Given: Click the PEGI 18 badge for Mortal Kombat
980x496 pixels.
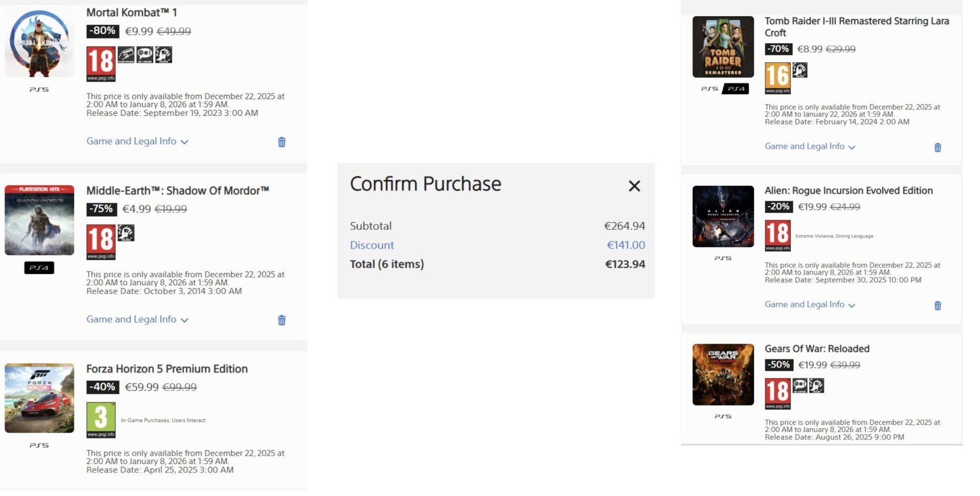Looking at the screenshot, I should point(101,64).
